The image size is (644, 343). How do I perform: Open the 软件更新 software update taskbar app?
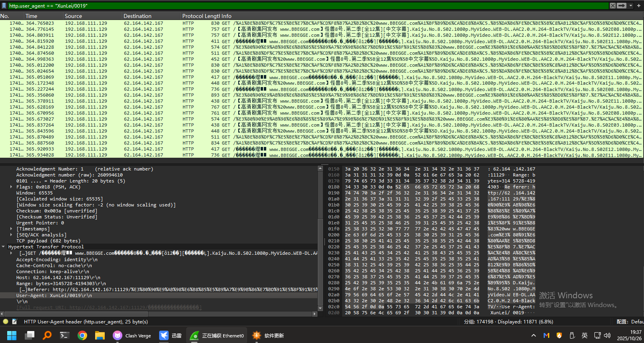click(268, 335)
